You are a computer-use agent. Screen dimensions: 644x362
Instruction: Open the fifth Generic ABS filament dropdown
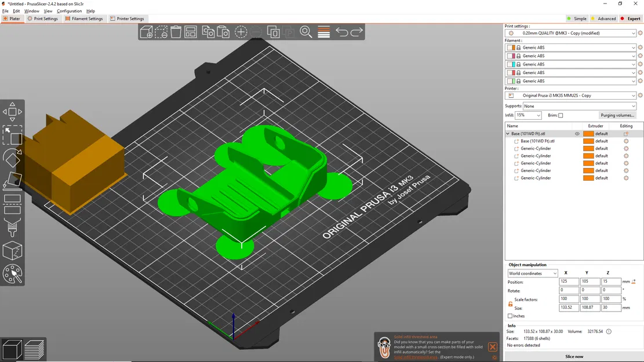click(571, 81)
